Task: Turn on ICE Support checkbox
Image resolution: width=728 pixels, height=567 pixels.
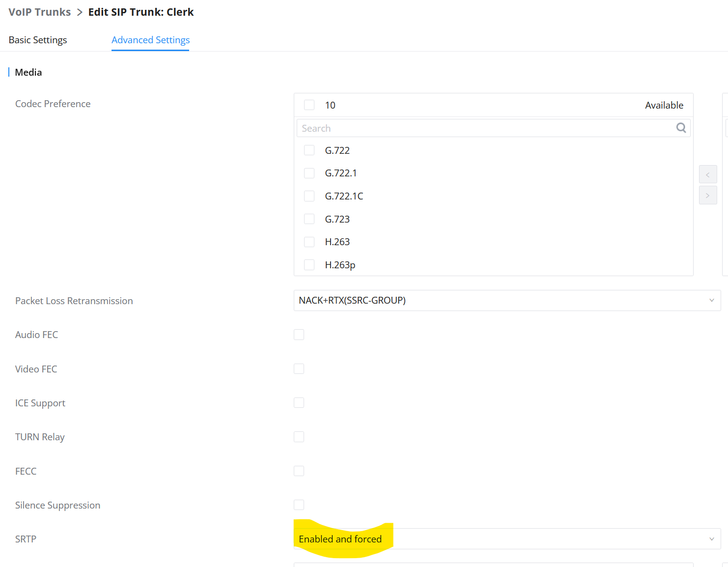Action: pyautogui.click(x=299, y=403)
